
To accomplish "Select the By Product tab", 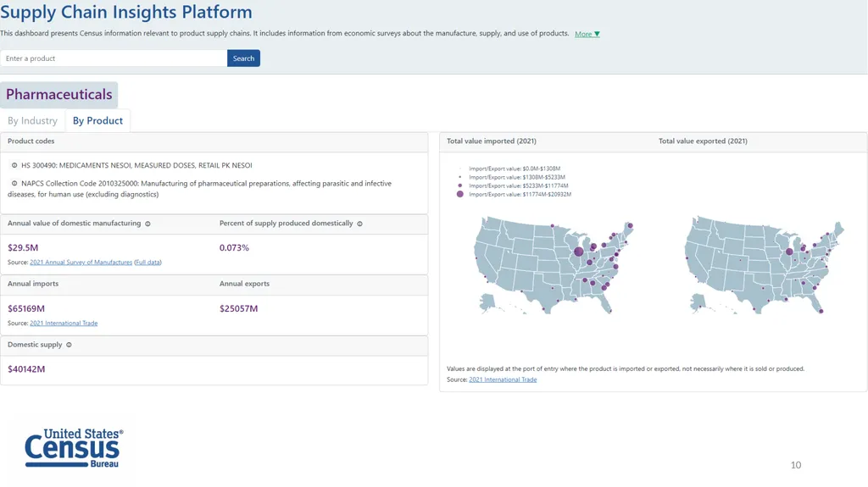I will [97, 120].
